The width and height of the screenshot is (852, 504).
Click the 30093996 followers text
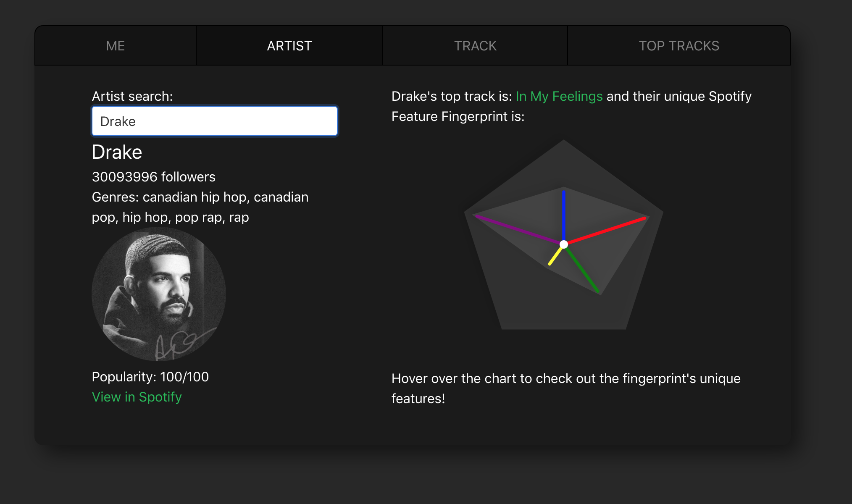(x=154, y=177)
